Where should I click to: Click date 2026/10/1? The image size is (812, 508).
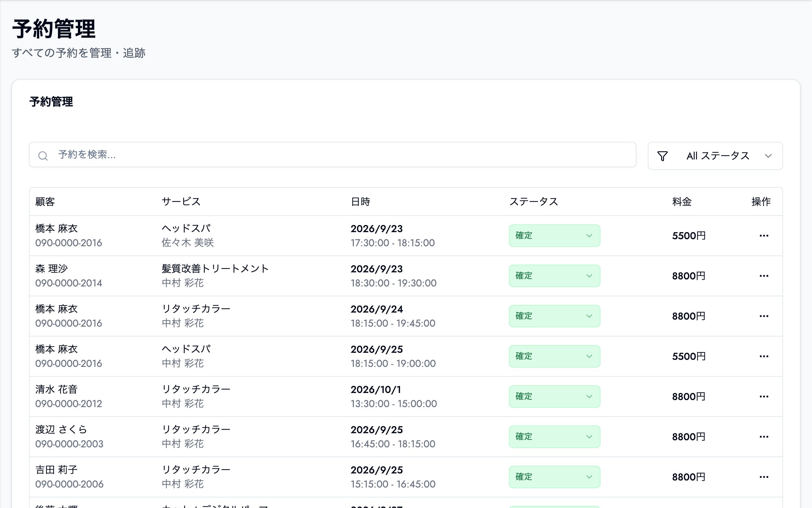[x=376, y=389]
